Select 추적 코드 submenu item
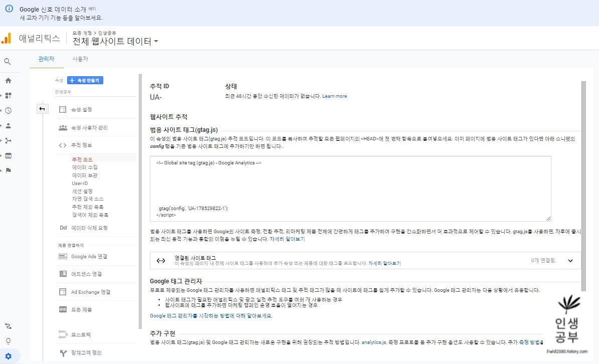Image resolution: width=599 pixels, height=364 pixels. [x=82, y=159]
